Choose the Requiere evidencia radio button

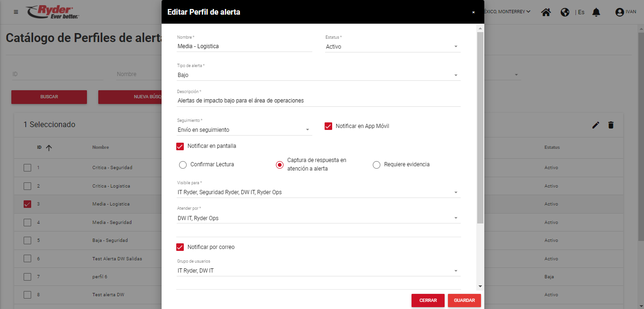[377, 165]
